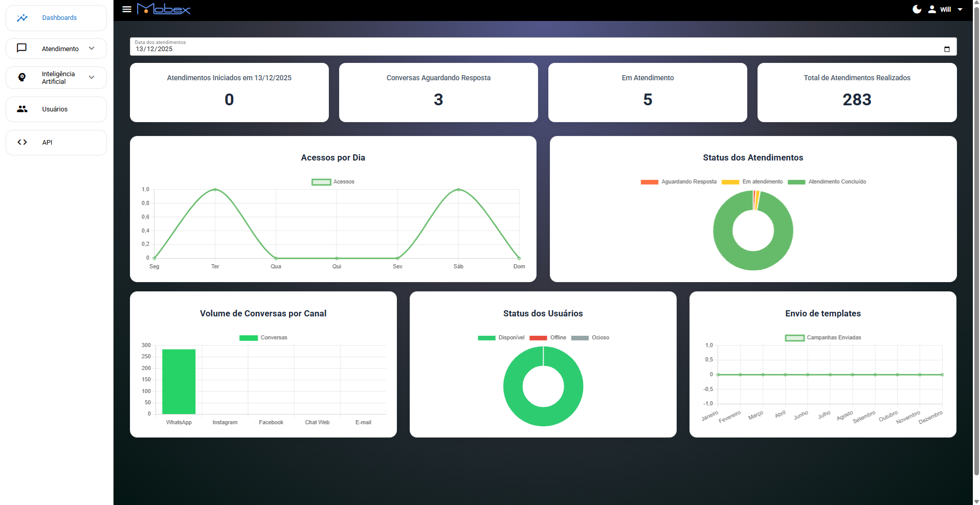
Task: Open the will account dropdown arrow
Action: click(960, 9)
